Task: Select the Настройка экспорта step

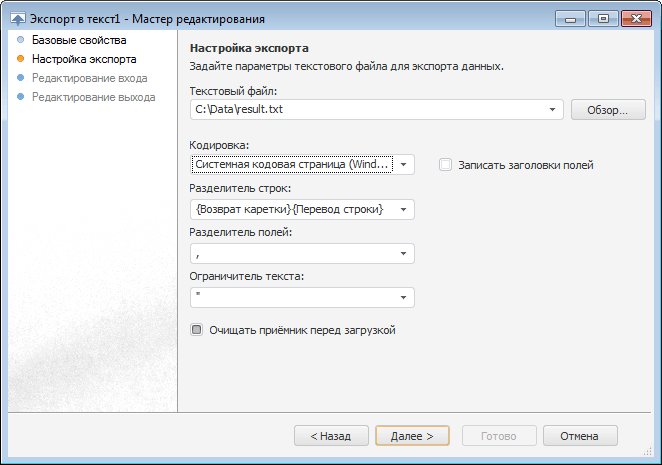Action: pos(84,60)
